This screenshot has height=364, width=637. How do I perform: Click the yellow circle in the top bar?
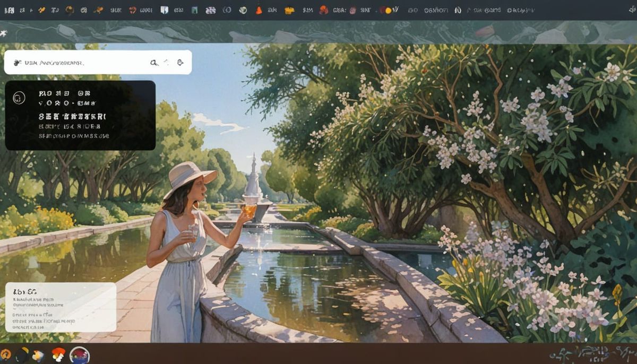pos(388,10)
